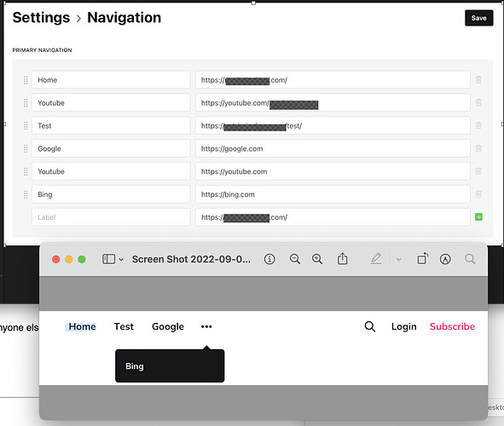Zoom out using the Preview magnifier

(295, 259)
